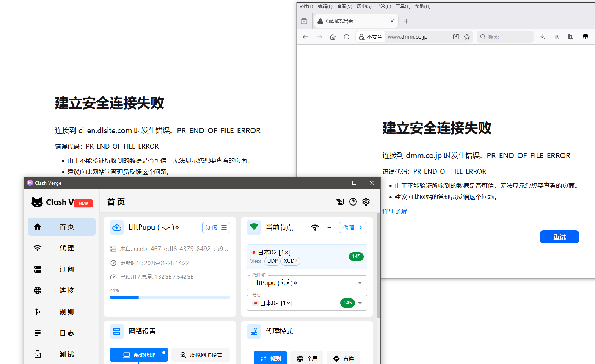Open the 代理 chevron button in 当前节点

(x=353, y=227)
